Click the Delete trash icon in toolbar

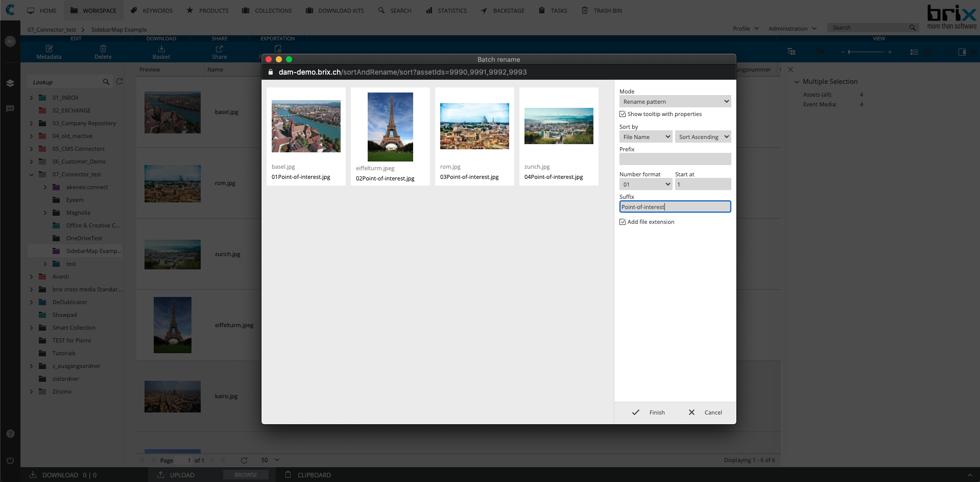click(x=103, y=49)
